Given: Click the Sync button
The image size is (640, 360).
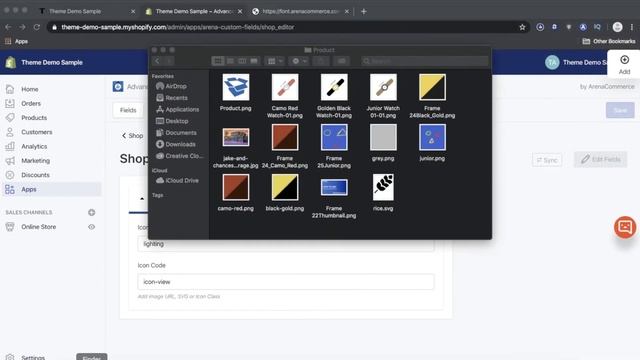Looking at the screenshot, I should pyautogui.click(x=547, y=160).
